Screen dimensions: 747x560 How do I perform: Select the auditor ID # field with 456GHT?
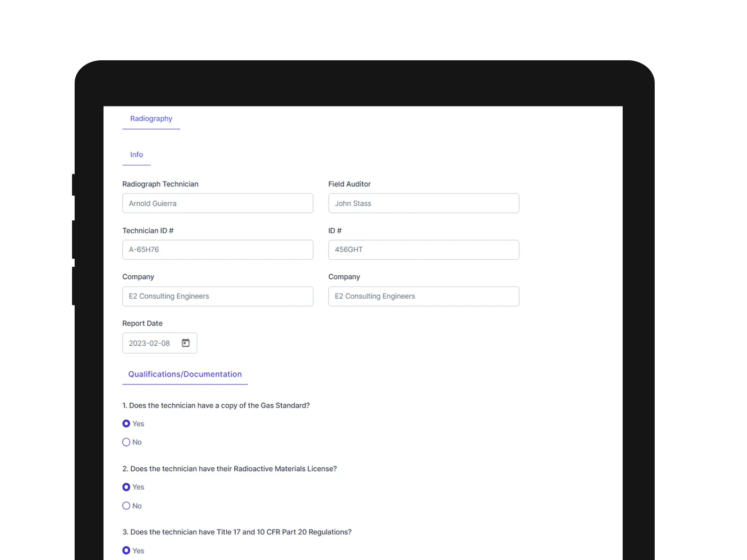[424, 250]
